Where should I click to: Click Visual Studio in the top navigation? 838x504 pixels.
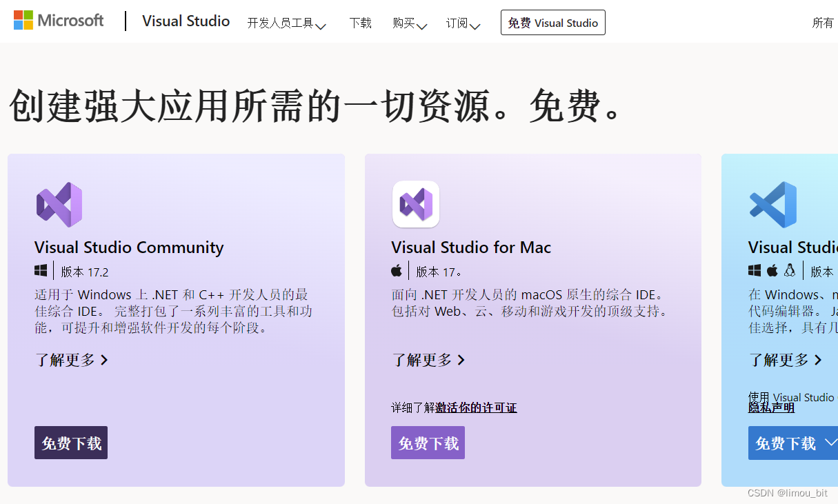pyautogui.click(x=186, y=21)
